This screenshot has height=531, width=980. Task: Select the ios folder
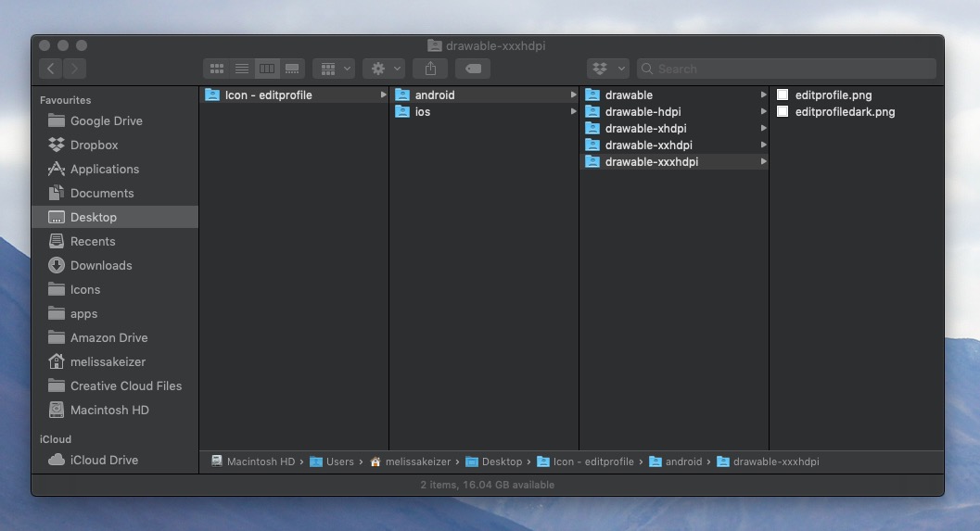tap(484, 112)
